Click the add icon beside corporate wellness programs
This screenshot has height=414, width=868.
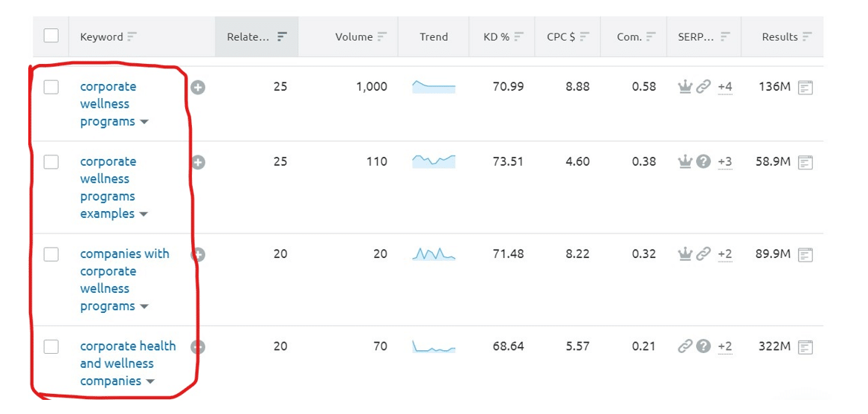tap(198, 88)
